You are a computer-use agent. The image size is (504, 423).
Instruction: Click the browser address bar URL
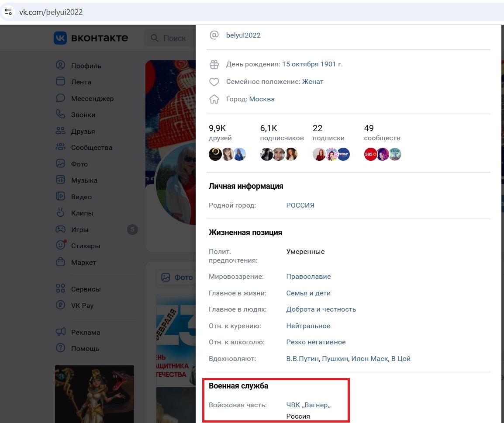(51, 12)
